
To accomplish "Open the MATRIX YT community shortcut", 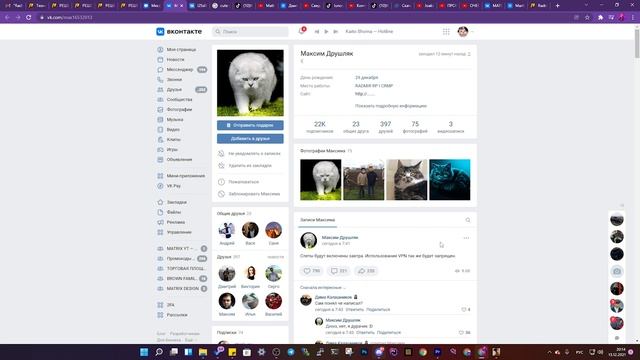I will [182, 249].
